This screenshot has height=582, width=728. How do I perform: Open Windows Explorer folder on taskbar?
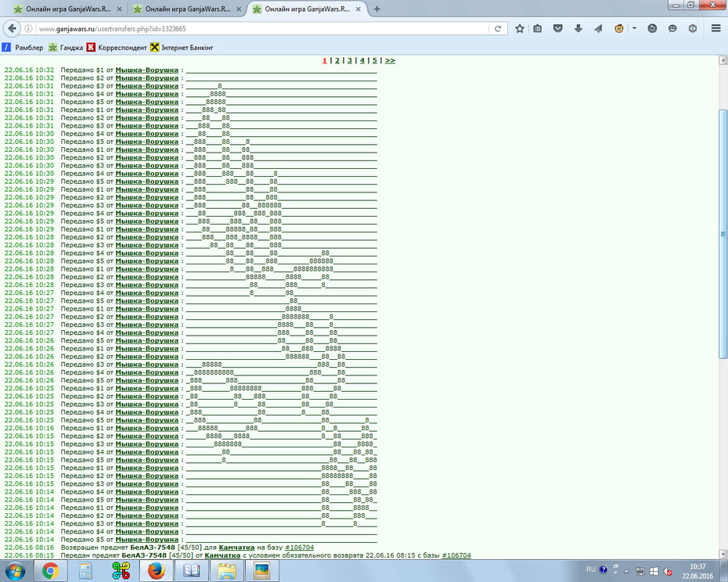tap(226, 571)
